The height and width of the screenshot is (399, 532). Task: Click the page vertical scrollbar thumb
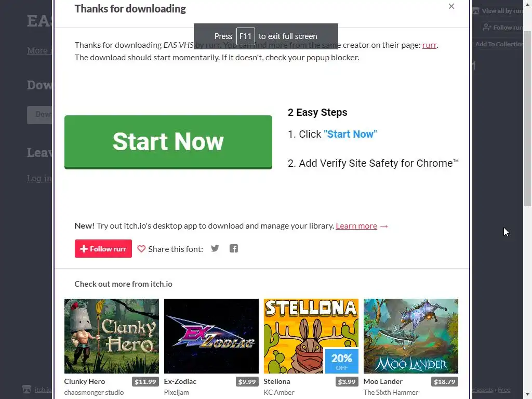click(x=528, y=119)
